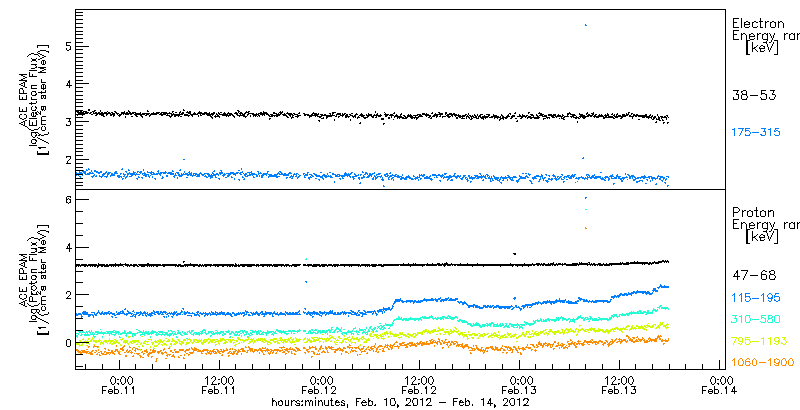Viewport: 800px width, 410px height.
Task: Click the 0:00 Feb.12 time axis label
Action: click(320, 386)
